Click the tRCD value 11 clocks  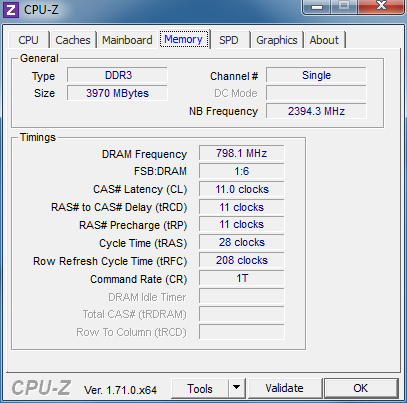coord(242,207)
